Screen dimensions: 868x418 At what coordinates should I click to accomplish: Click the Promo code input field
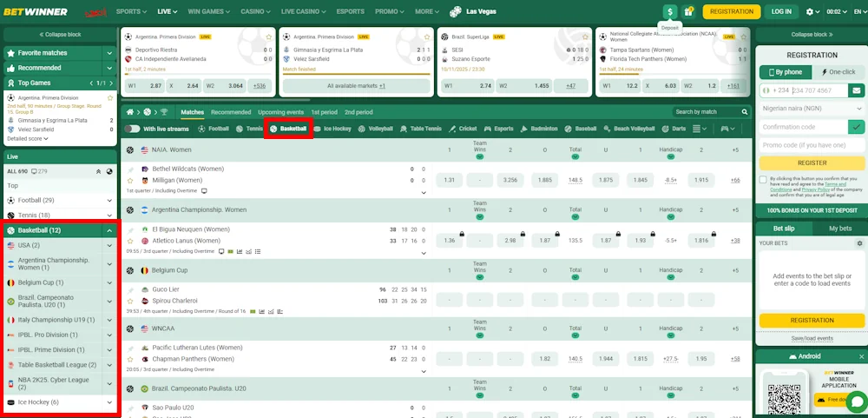812,145
